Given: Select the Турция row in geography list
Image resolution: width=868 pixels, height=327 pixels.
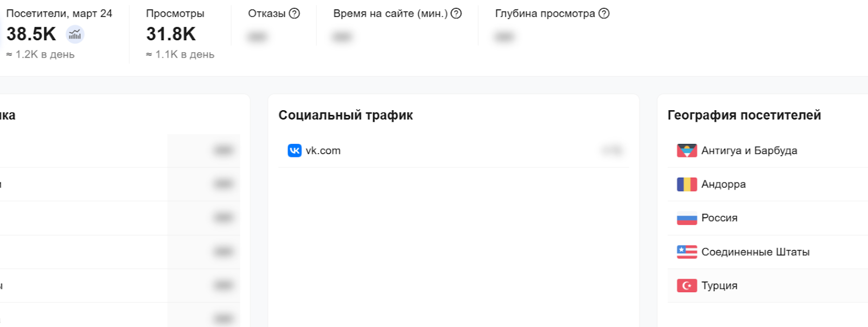Looking at the screenshot, I should [x=720, y=285].
